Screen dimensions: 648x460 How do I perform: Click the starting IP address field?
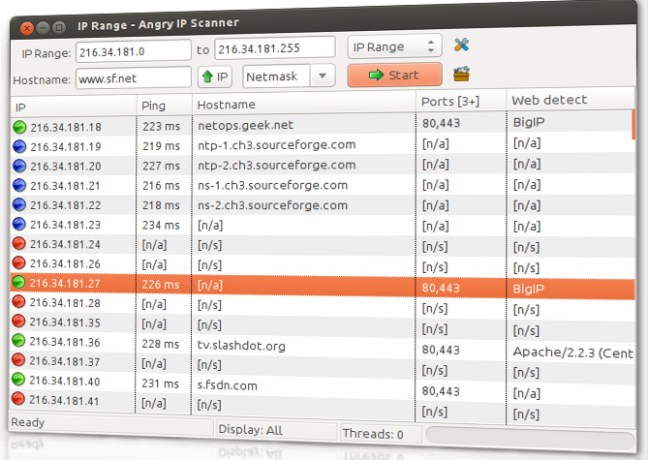pyautogui.click(x=132, y=48)
